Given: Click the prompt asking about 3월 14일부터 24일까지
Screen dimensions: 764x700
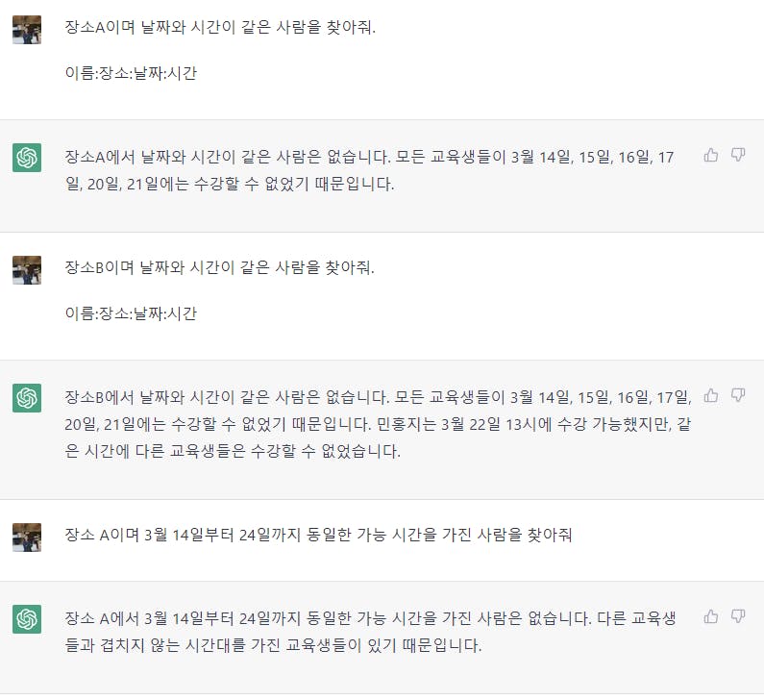Looking at the screenshot, I should pyautogui.click(x=318, y=535).
